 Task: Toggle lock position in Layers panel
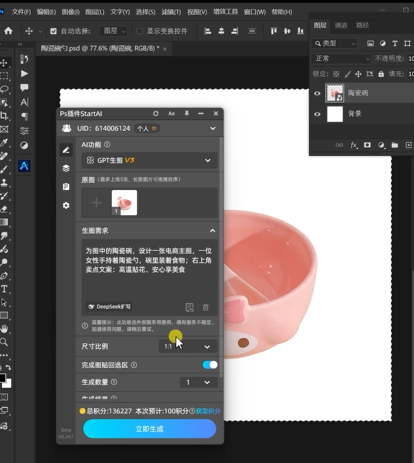358,74
